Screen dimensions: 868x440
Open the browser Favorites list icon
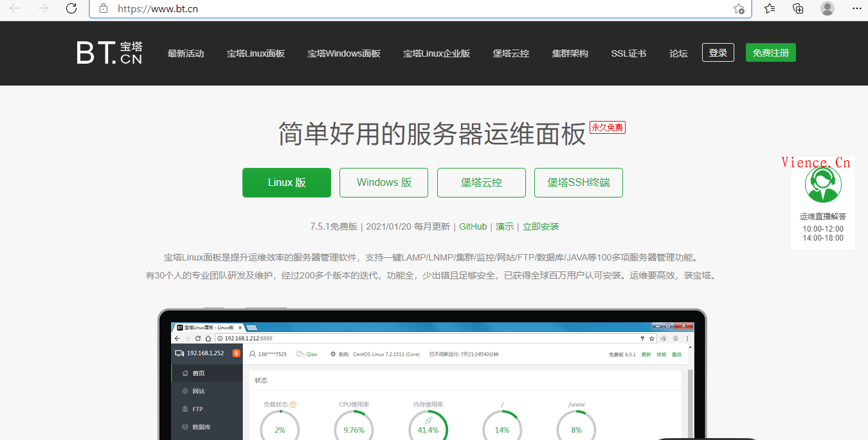pyautogui.click(x=770, y=8)
